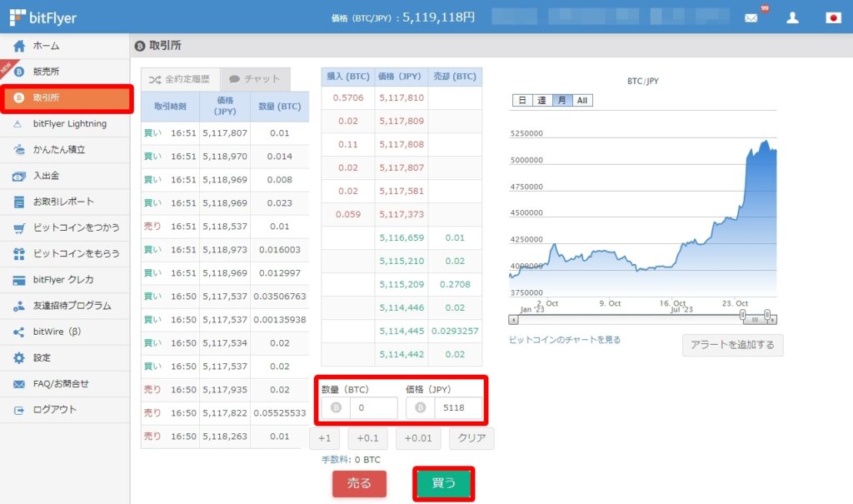853x504 pixels.
Task: Click the 入出金 money icon
Action: pos(19,176)
